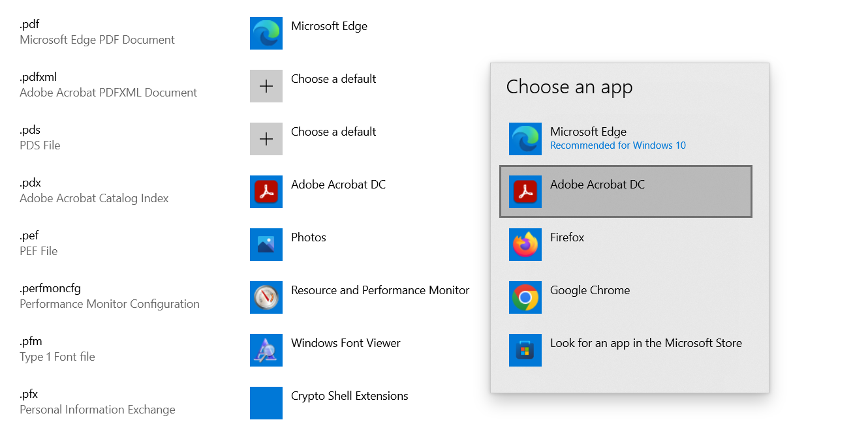Click the .pdfxml extension label
Viewport: 868px width, 422px height.
point(38,78)
